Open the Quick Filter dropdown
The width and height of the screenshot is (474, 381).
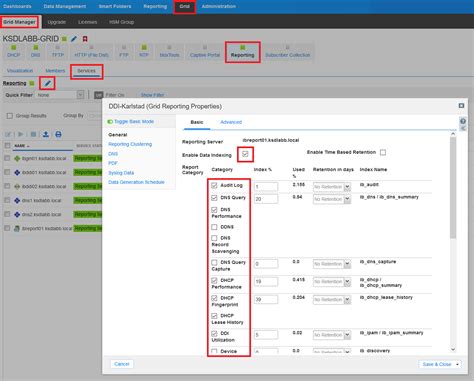tap(80, 95)
